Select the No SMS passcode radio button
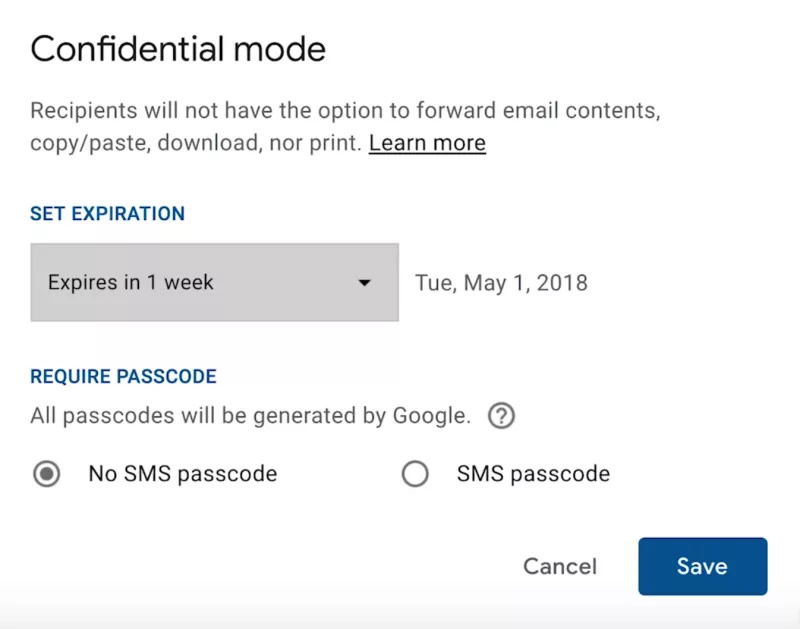The height and width of the screenshot is (629, 800). click(x=46, y=474)
